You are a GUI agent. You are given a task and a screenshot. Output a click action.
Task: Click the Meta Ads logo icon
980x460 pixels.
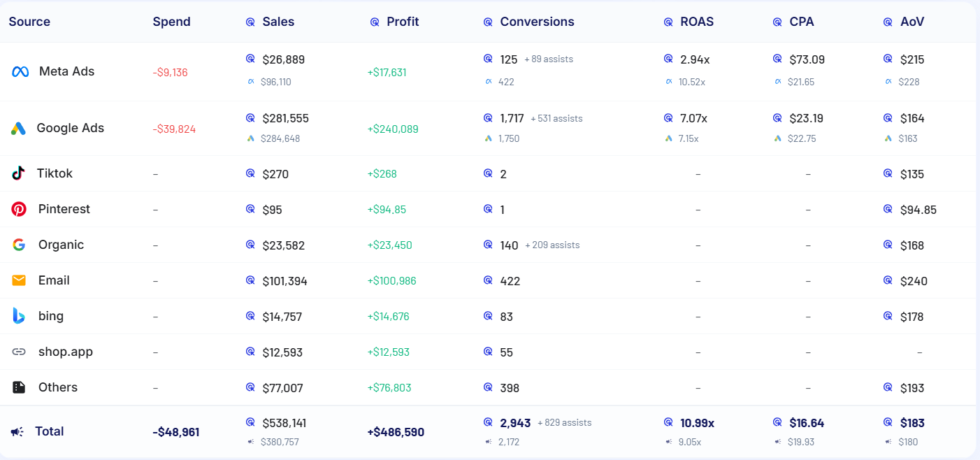pyautogui.click(x=20, y=72)
